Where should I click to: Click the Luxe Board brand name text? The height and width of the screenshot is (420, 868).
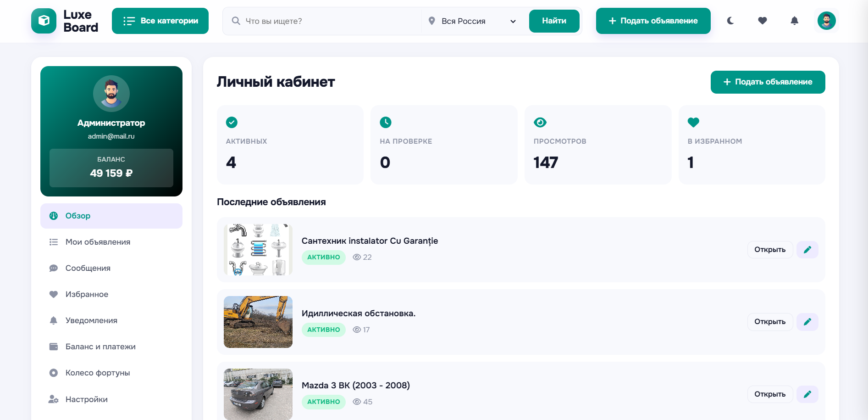point(81,21)
